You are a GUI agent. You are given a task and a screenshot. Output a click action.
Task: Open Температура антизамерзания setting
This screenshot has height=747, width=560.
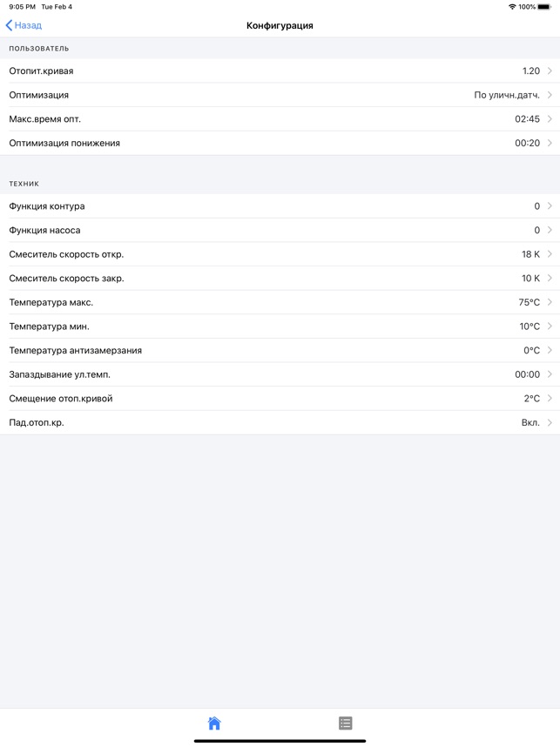coord(280,350)
